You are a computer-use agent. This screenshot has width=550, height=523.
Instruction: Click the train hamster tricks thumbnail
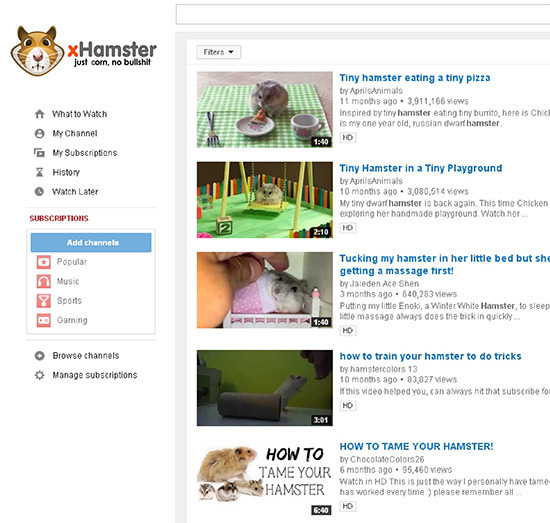coord(264,388)
